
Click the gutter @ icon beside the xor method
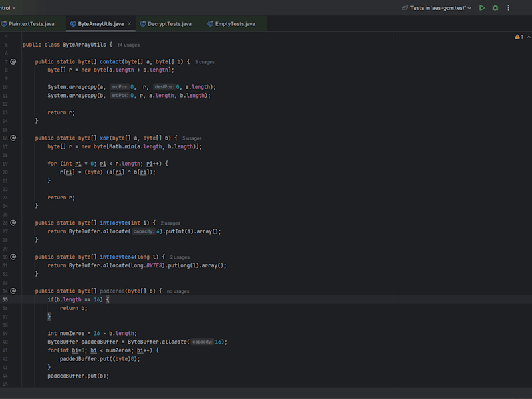point(13,138)
